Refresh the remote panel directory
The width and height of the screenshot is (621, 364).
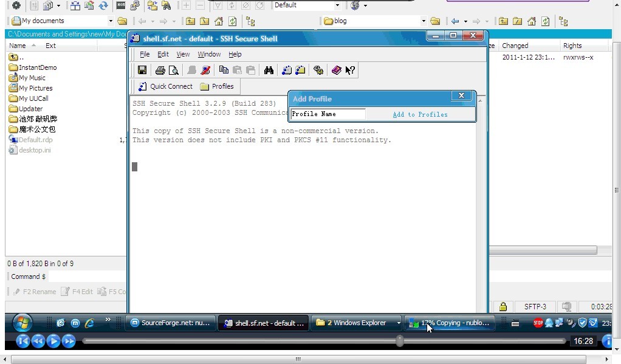546,21
